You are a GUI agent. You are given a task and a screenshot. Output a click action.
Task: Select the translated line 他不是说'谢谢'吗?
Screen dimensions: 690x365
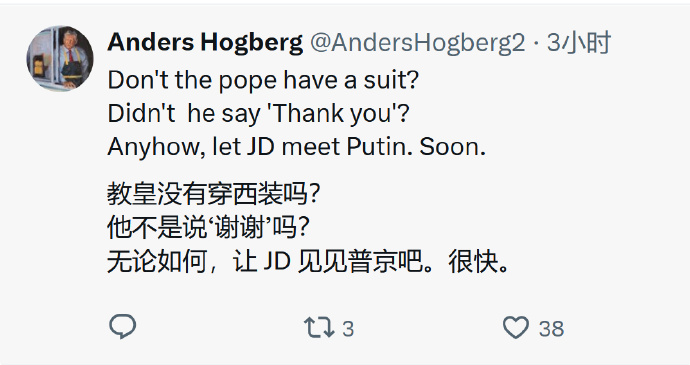coord(208,228)
